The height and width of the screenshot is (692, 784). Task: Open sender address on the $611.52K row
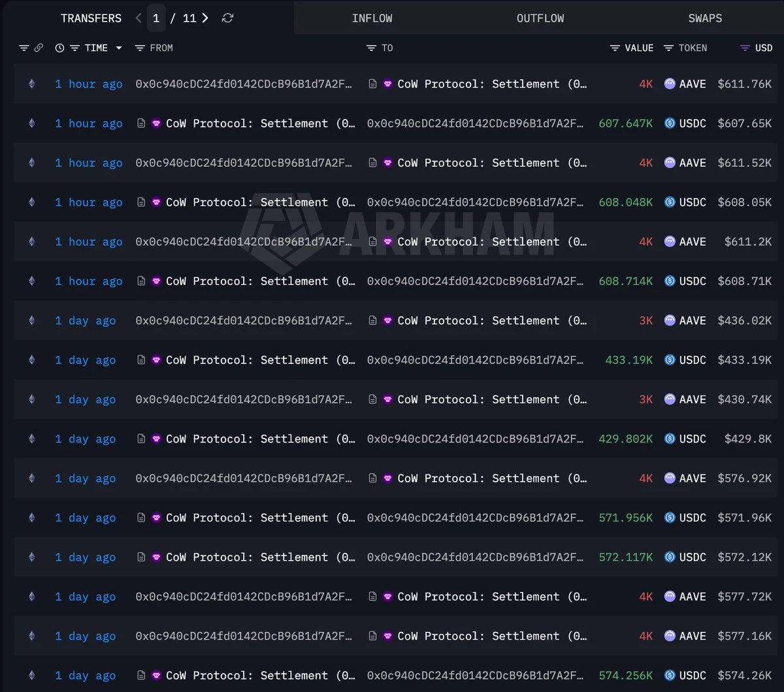tap(244, 163)
